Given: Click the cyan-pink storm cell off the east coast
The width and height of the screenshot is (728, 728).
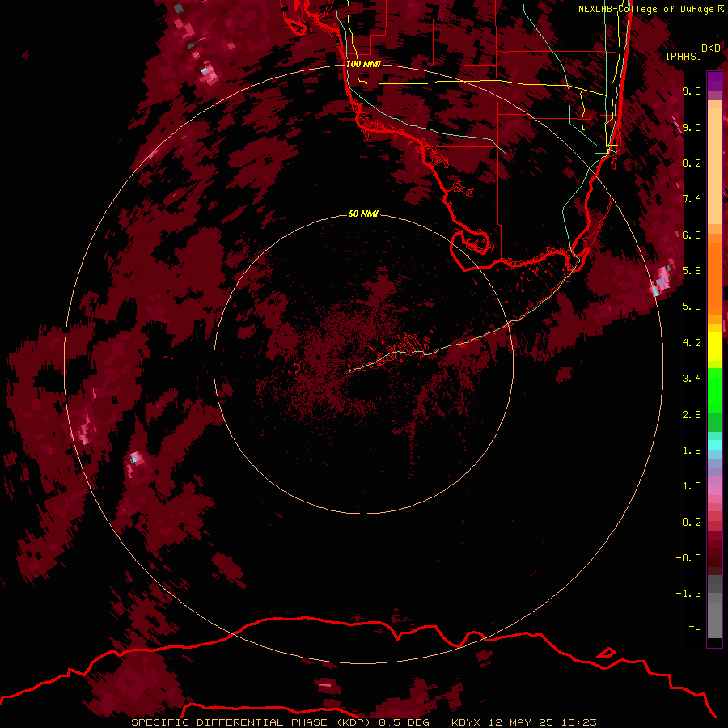Looking at the screenshot, I should click(x=661, y=280).
